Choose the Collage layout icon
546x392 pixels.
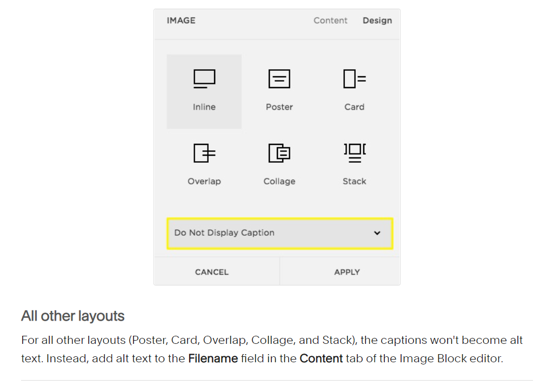coord(279,154)
